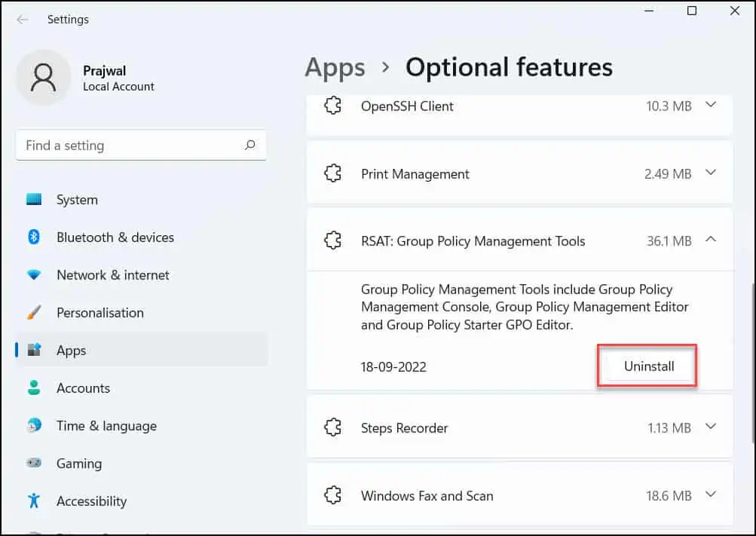Viewport: 756px width, 536px height.
Task: Select Accounts in the sidebar
Action: coord(141,388)
